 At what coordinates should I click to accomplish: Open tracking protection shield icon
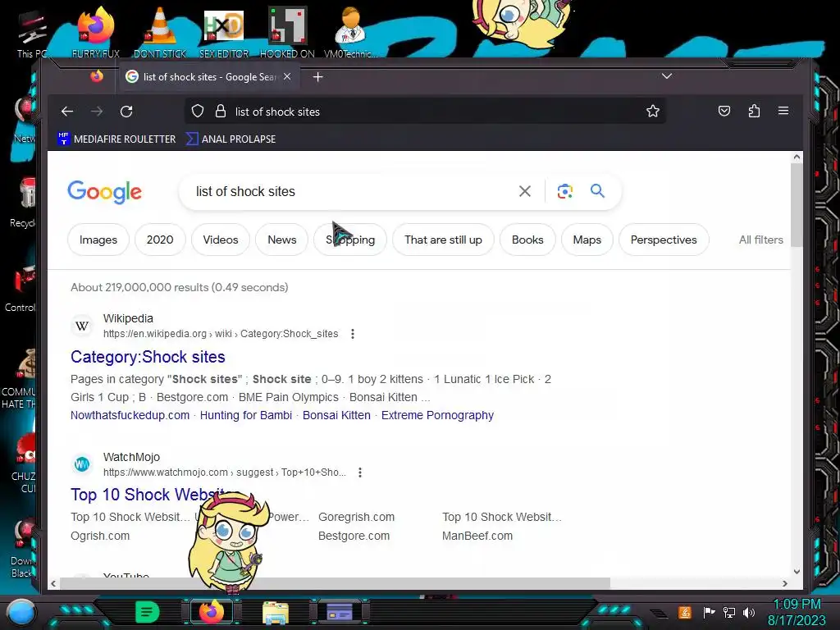pos(198,112)
